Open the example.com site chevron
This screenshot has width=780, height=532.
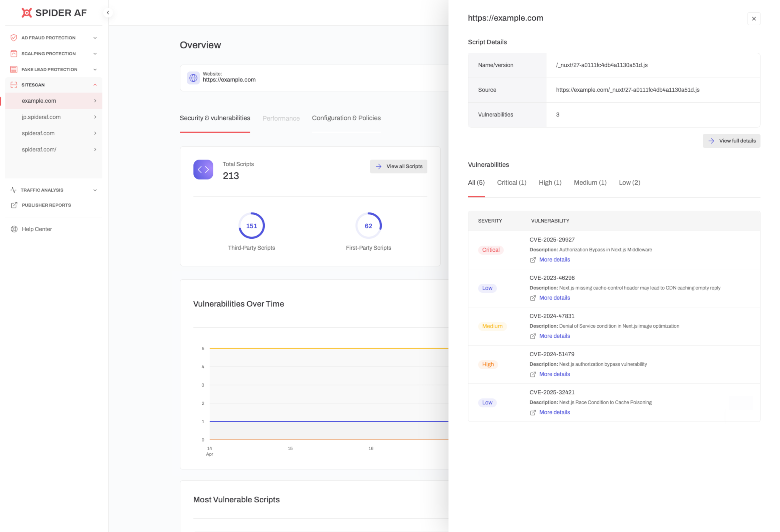(95, 101)
